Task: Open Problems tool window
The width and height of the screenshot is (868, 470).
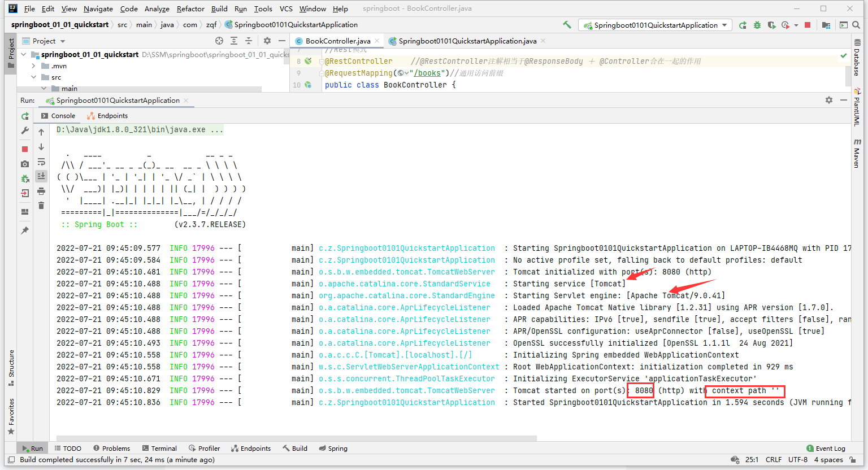Action: coord(111,449)
